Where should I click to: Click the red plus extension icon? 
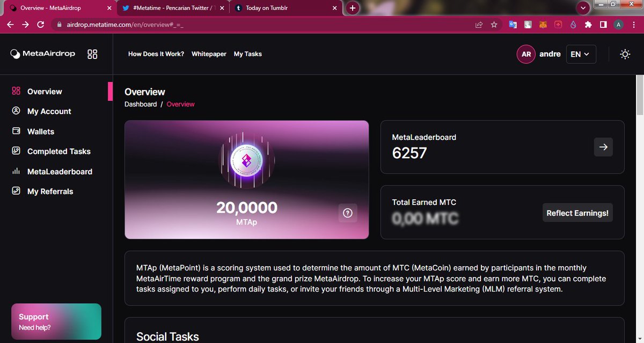(x=558, y=25)
